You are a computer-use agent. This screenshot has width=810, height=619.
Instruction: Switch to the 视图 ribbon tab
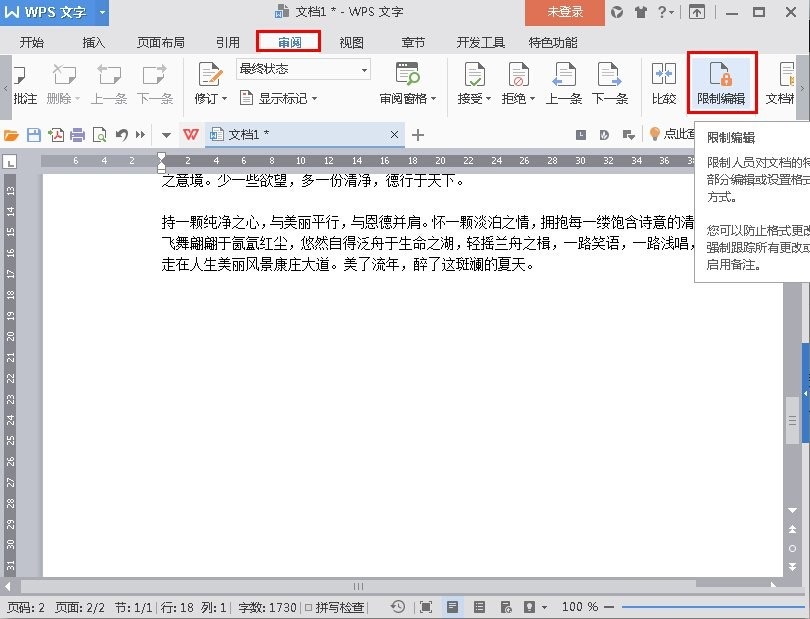pyautogui.click(x=350, y=42)
